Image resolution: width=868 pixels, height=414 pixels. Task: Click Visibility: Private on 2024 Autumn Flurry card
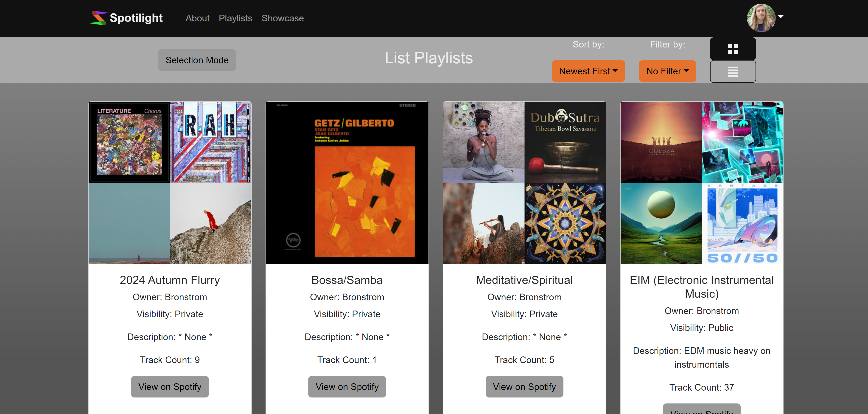[169, 314]
